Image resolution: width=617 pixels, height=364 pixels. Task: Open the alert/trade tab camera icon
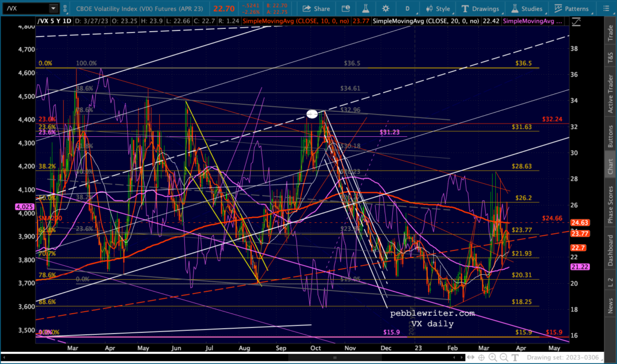tap(345, 8)
